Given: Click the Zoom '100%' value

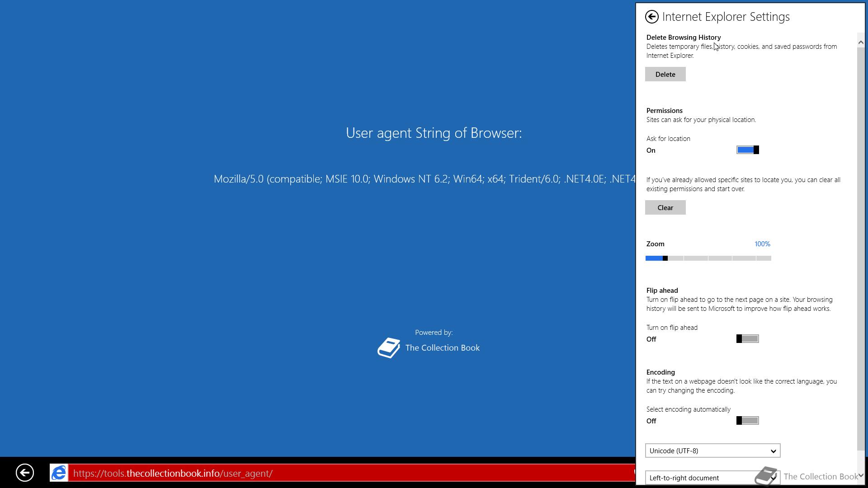Looking at the screenshot, I should click(762, 244).
